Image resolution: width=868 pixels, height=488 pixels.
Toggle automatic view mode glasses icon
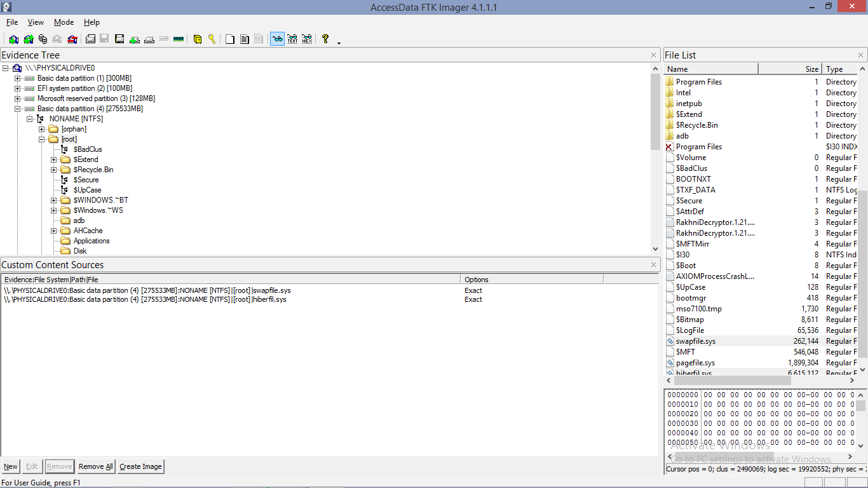(x=277, y=39)
